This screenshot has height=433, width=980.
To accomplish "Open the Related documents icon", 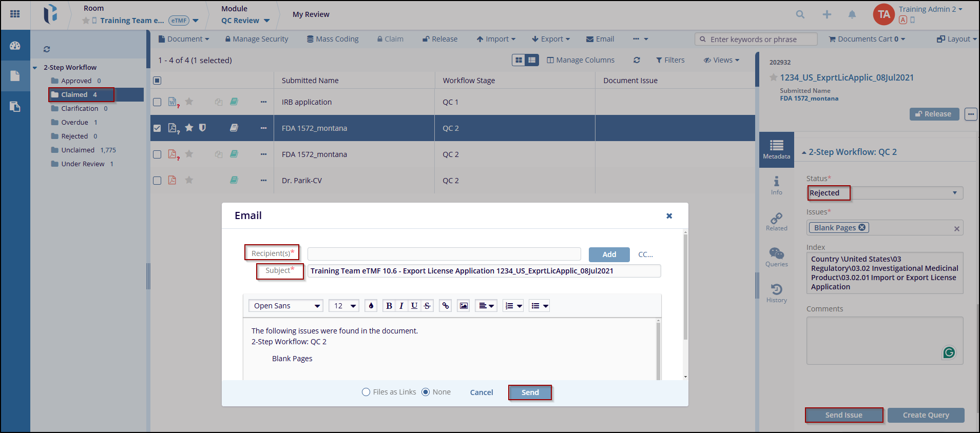I will (776, 221).
